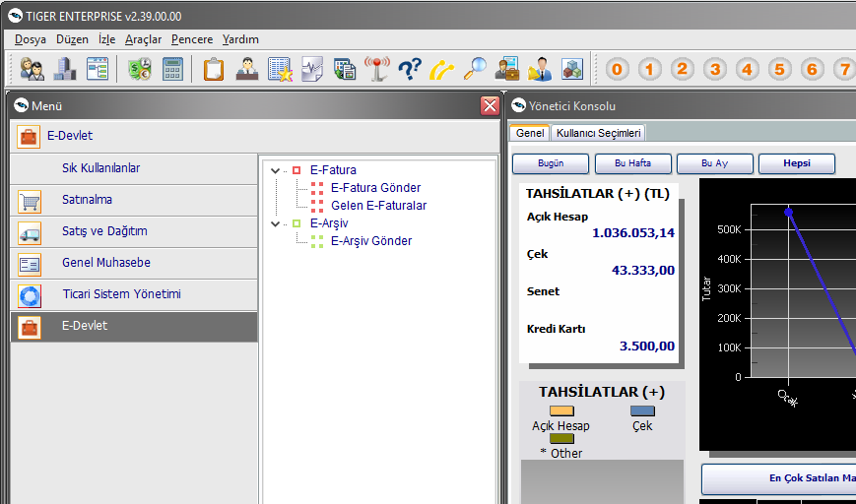This screenshot has width=856, height=504.
Task: Click the Açık Hesap amount 1.036.053,14
Action: (x=633, y=233)
